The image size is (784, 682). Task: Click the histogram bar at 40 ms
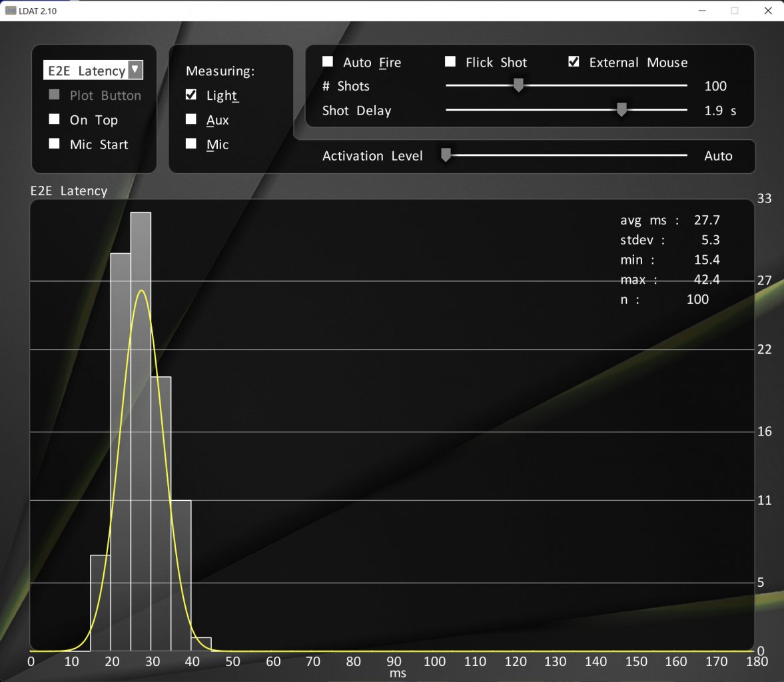[x=201, y=644]
